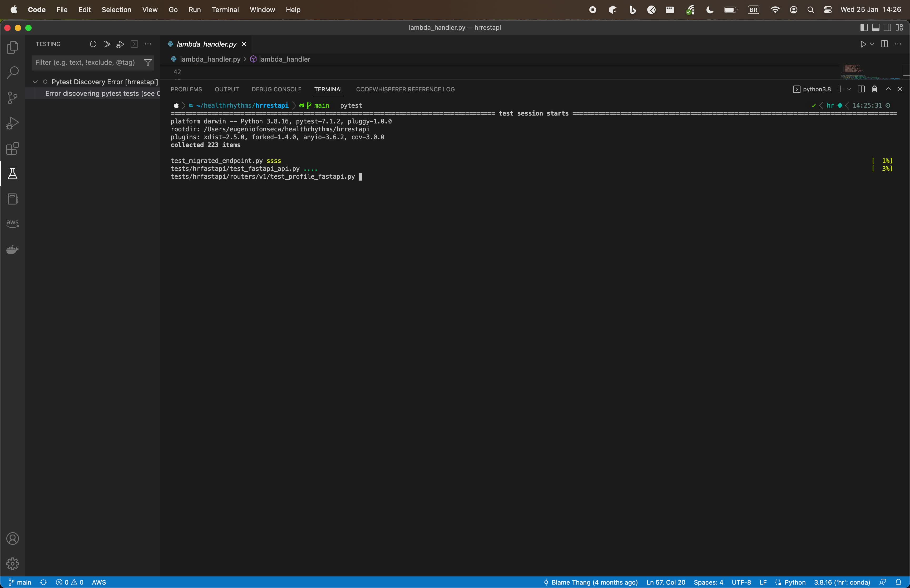
Task: Toggle the secondary side bar
Action: click(x=887, y=27)
